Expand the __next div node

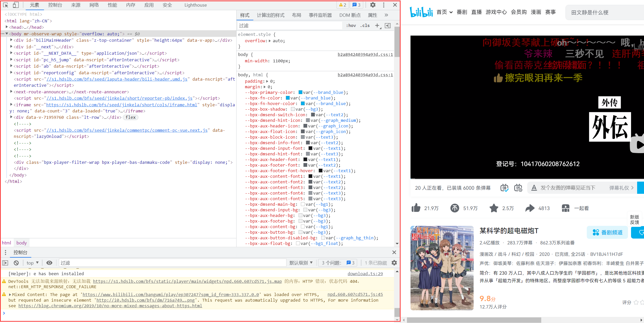[x=11, y=47]
